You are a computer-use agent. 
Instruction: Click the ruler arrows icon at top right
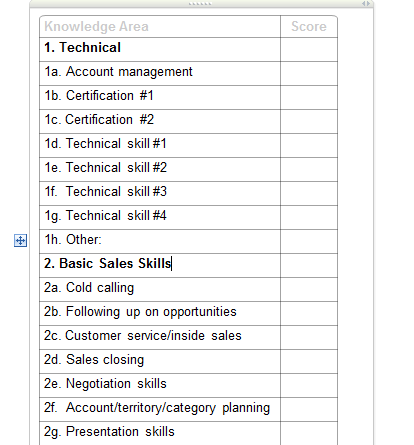point(366,4)
